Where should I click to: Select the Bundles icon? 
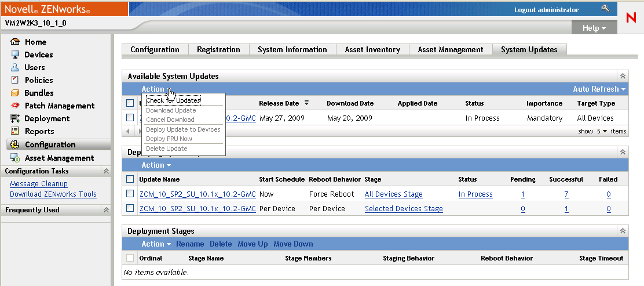(x=15, y=93)
